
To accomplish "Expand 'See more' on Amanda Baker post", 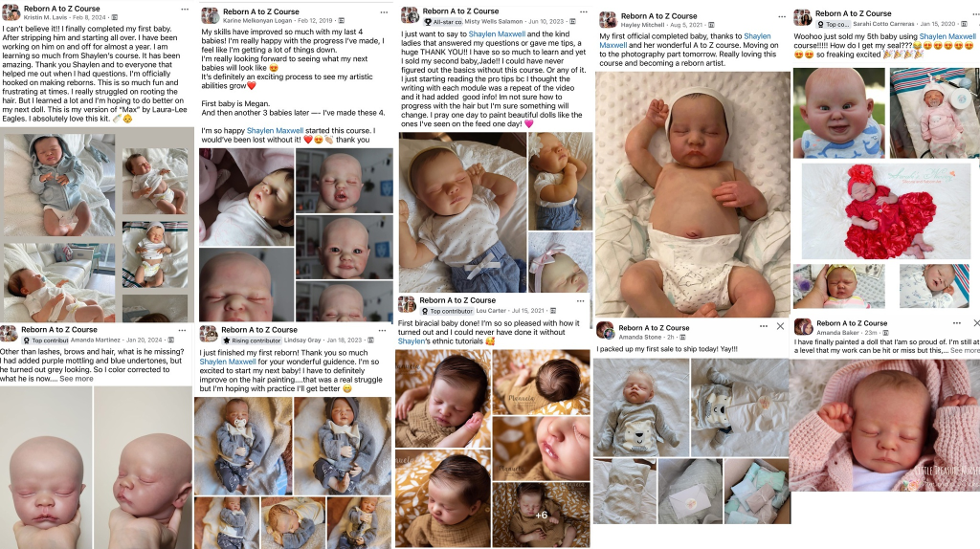I will pyautogui.click(x=965, y=350).
